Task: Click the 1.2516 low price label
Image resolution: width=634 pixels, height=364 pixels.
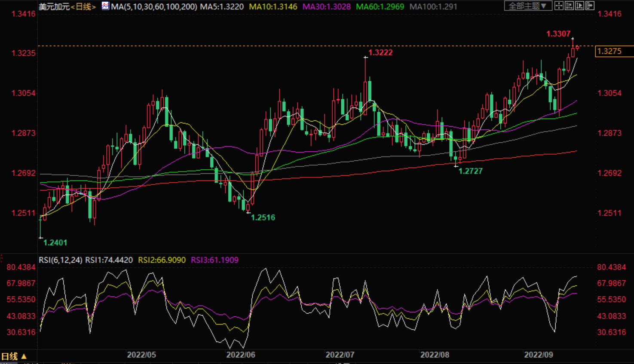Action: [x=263, y=217]
